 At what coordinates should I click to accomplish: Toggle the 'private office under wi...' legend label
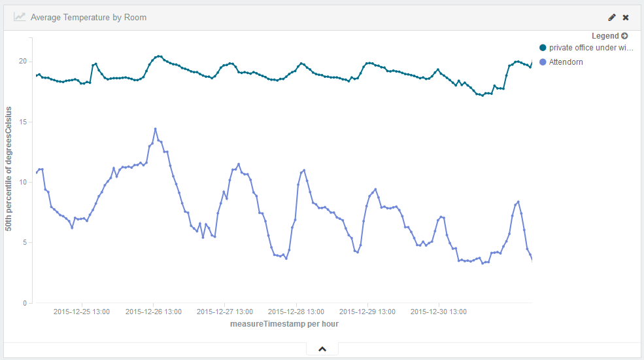(590, 48)
